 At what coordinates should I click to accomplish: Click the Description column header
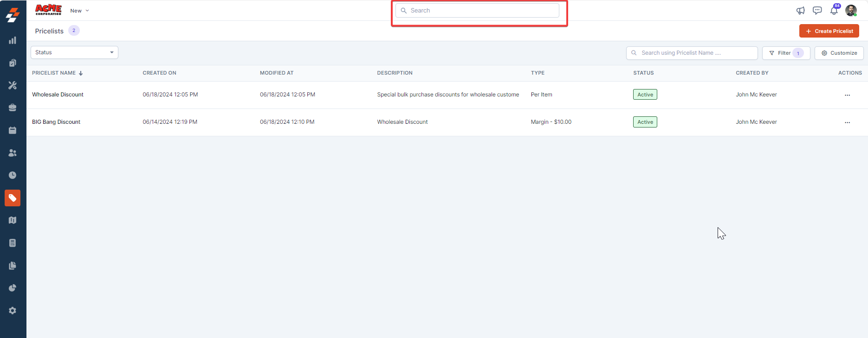395,73
